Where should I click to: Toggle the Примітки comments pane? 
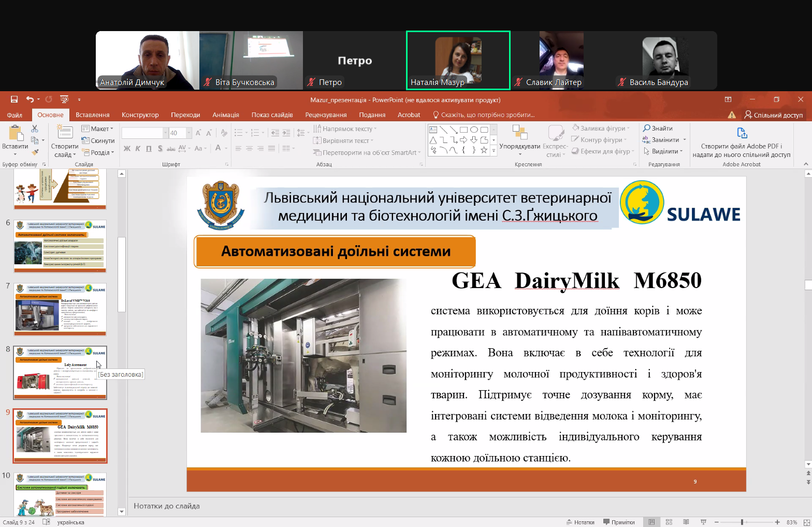(619, 522)
